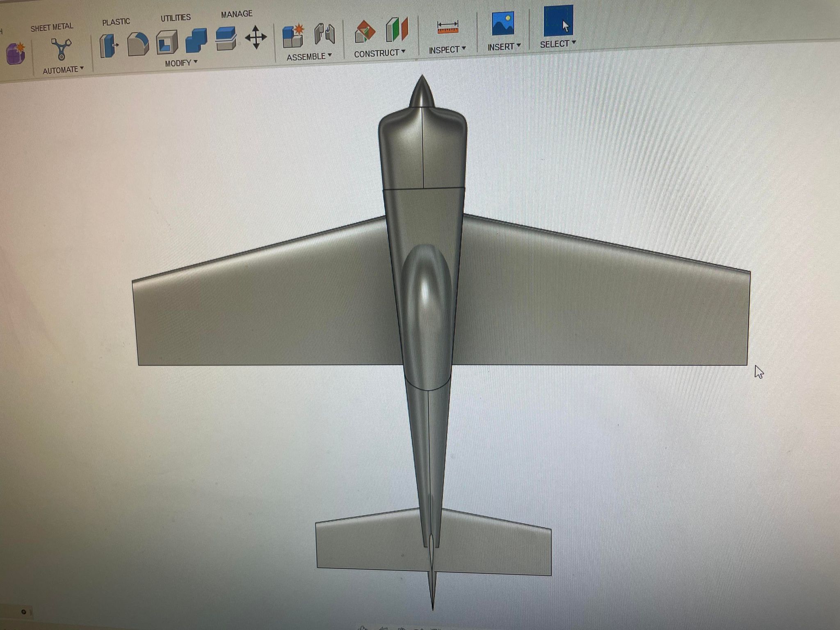The image size is (840, 630).
Task: Switch to the MANAGE tab
Action: click(x=237, y=14)
